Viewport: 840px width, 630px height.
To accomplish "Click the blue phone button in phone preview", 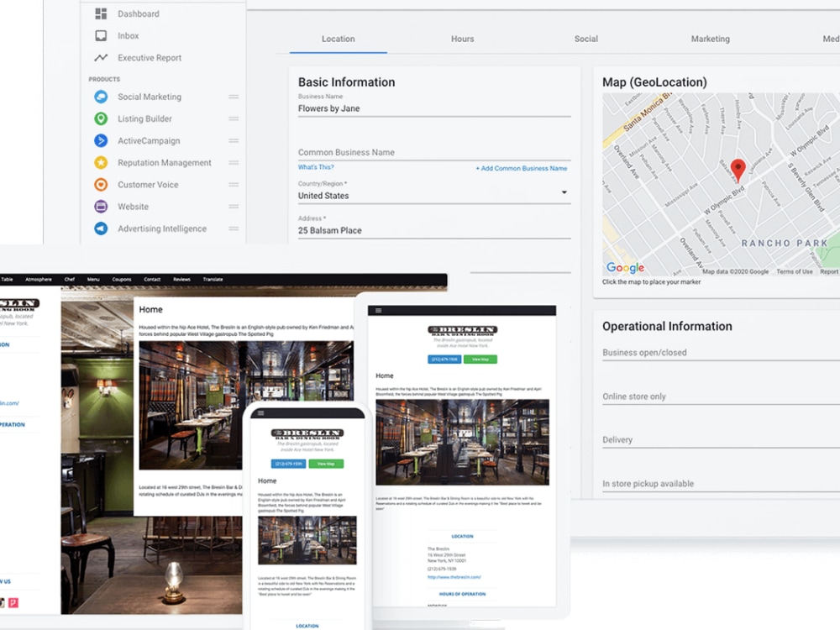I will (289, 464).
